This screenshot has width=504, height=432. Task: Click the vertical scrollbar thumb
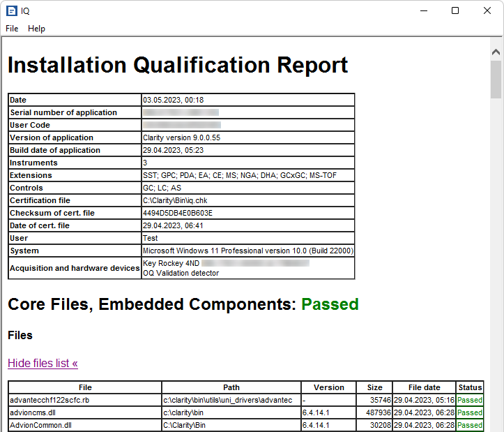tap(496, 79)
